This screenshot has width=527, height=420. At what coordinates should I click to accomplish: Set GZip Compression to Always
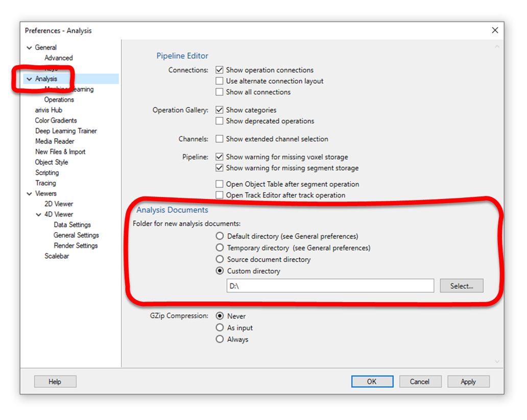coord(220,339)
